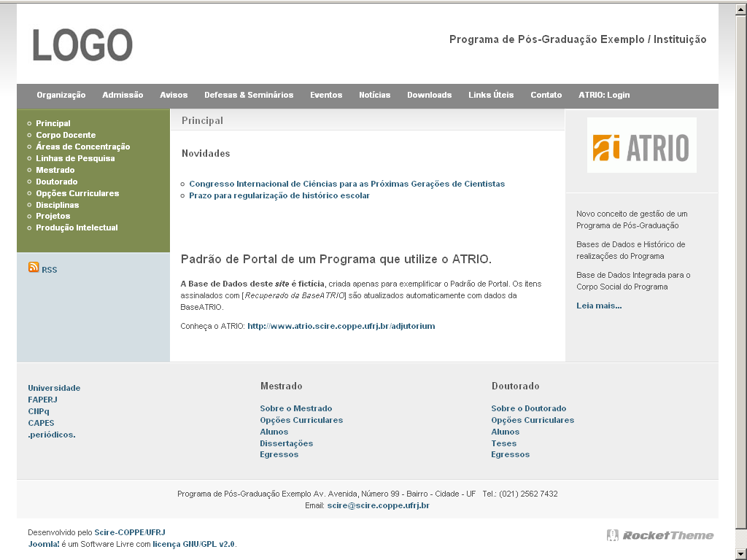This screenshot has height=560, width=747.
Task: Select Linhas de Pesquisa sidebar item
Action: point(75,158)
